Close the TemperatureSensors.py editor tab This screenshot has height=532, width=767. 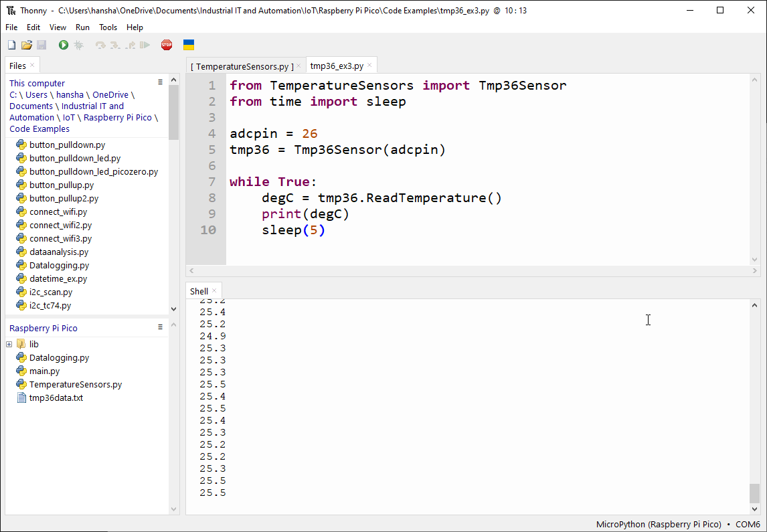pos(299,66)
